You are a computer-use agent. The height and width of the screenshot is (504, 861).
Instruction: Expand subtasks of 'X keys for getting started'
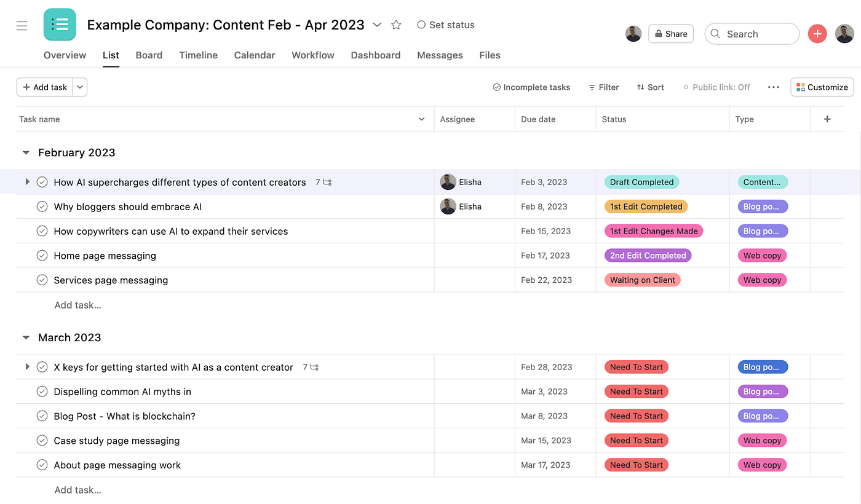click(27, 366)
